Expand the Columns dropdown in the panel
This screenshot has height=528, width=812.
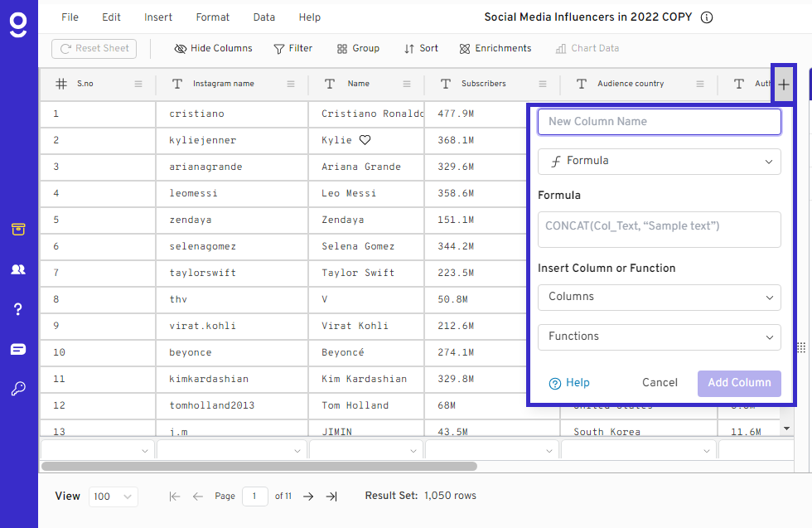[659, 297]
